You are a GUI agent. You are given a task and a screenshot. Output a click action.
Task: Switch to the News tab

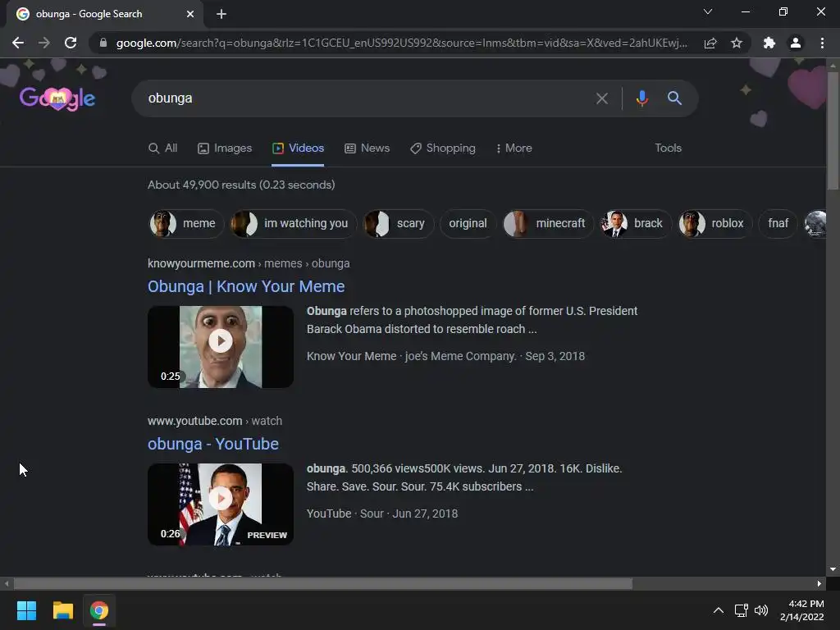click(367, 148)
